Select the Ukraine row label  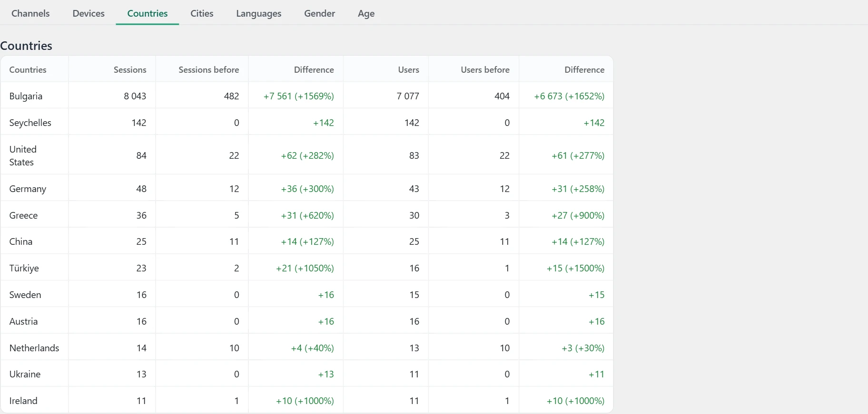pos(25,374)
